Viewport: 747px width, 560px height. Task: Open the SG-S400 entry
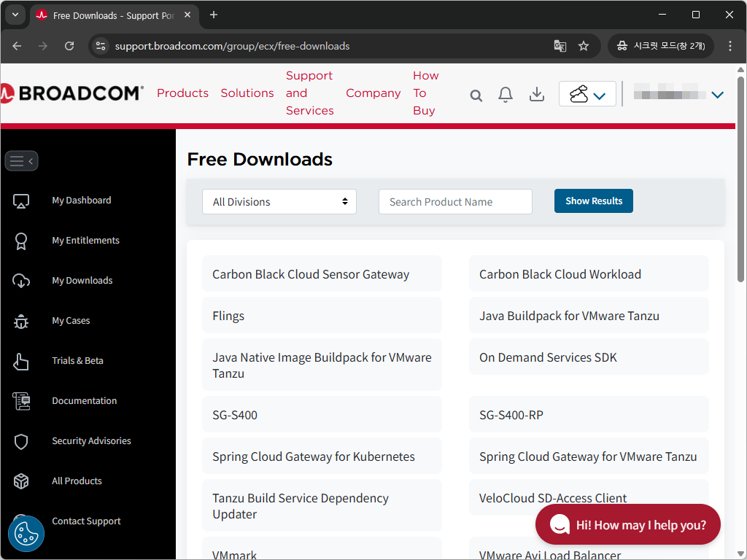click(322, 414)
